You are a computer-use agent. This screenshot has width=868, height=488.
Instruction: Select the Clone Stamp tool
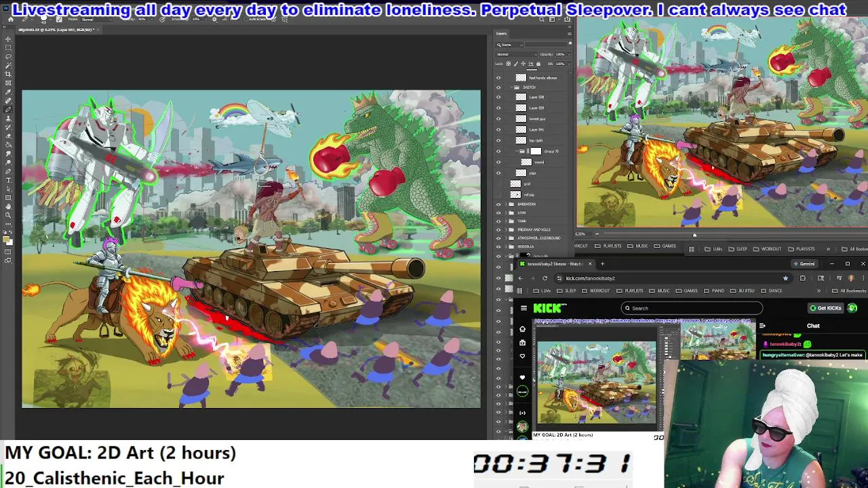(x=8, y=119)
